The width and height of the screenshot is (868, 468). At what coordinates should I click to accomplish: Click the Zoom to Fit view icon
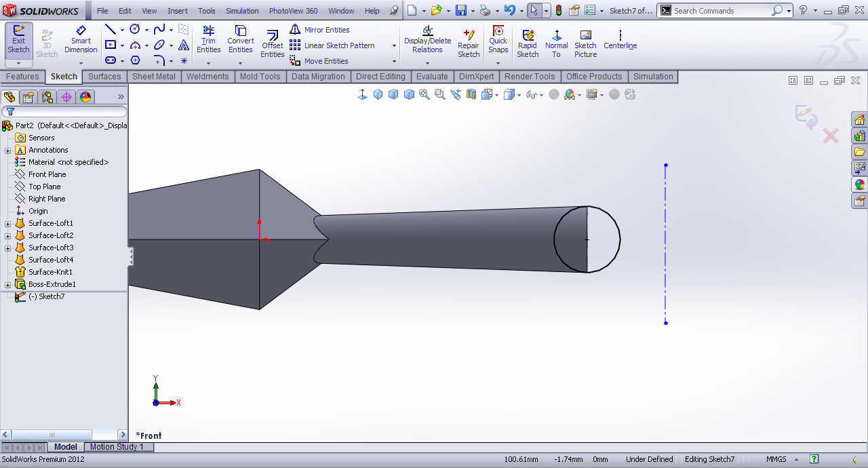coord(425,95)
